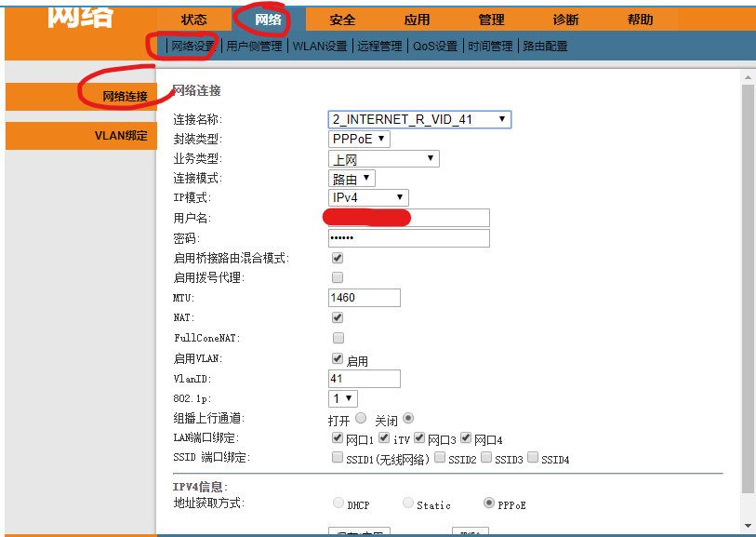The height and width of the screenshot is (537, 756).
Task: Uncheck 启用VLAN to disable VLAN
Action: (x=338, y=357)
